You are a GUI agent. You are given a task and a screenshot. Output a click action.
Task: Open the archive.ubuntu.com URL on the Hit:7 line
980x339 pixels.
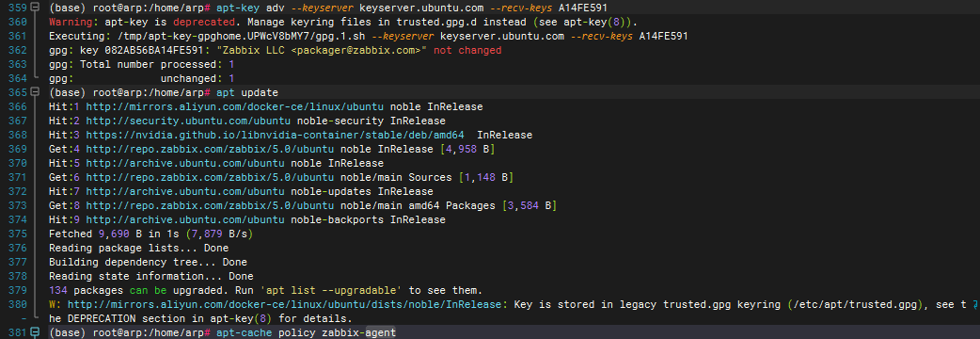click(x=185, y=191)
